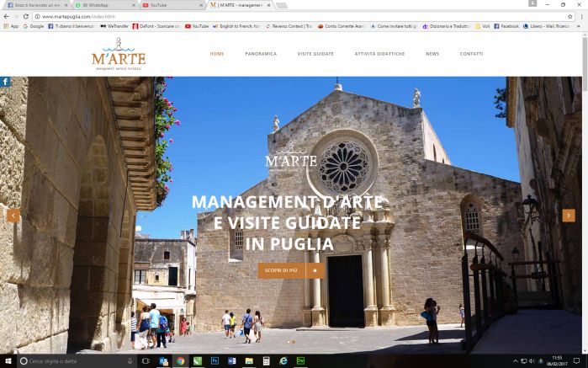Open Calculator from the taskbar
588x368 pixels.
tap(267, 361)
